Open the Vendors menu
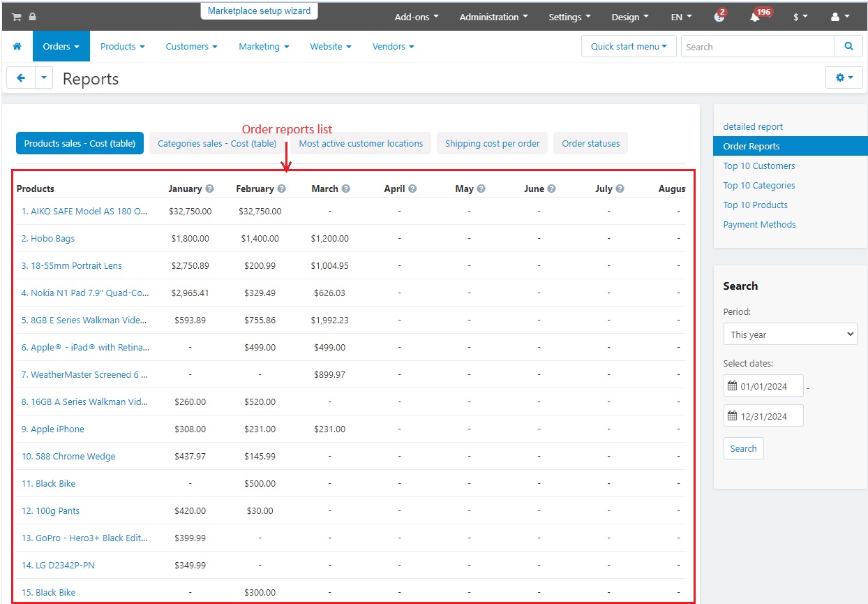 tap(393, 47)
